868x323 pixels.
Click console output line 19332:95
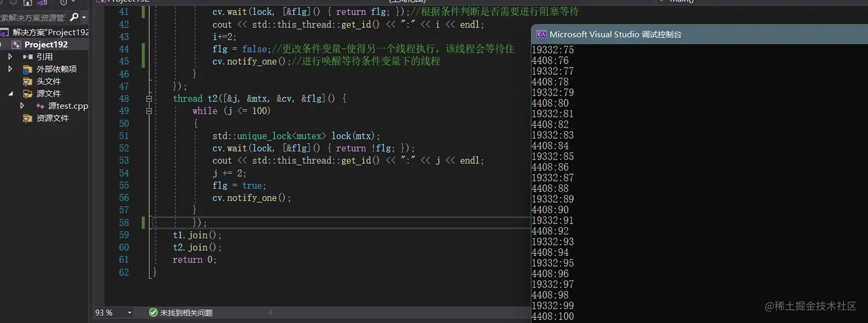tap(553, 263)
